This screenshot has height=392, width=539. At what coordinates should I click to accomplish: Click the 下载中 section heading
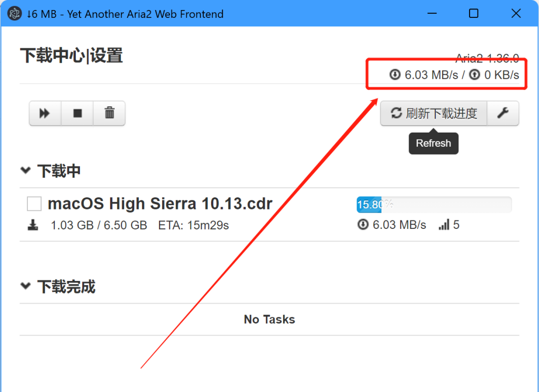pos(59,171)
